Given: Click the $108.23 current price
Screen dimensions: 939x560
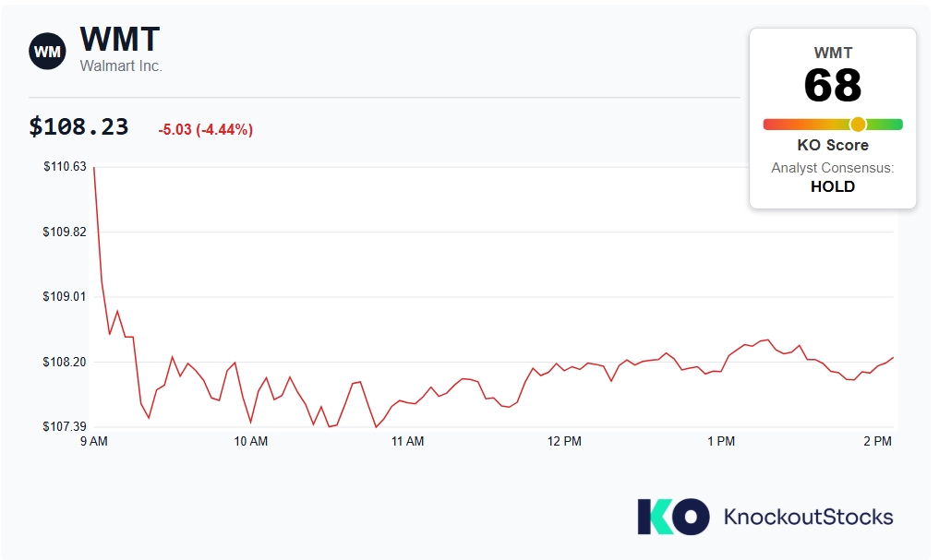Looking at the screenshot, I should [x=78, y=126].
